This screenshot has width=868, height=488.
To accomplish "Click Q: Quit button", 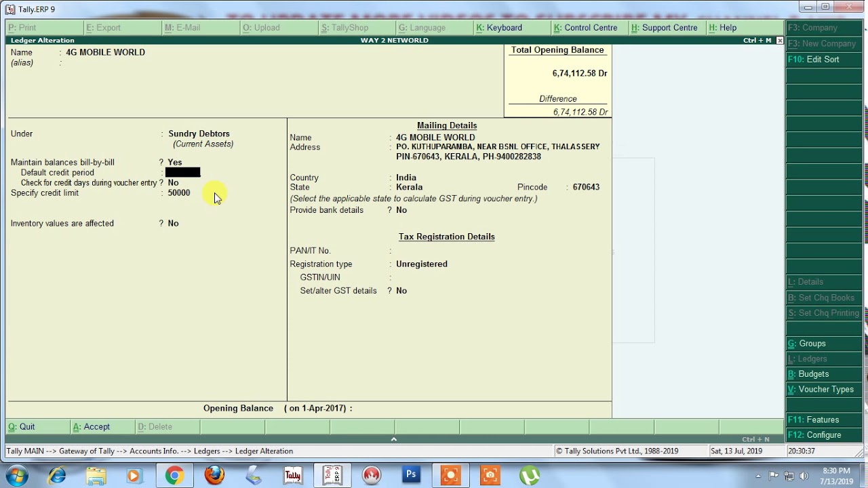I will coord(37,427).
